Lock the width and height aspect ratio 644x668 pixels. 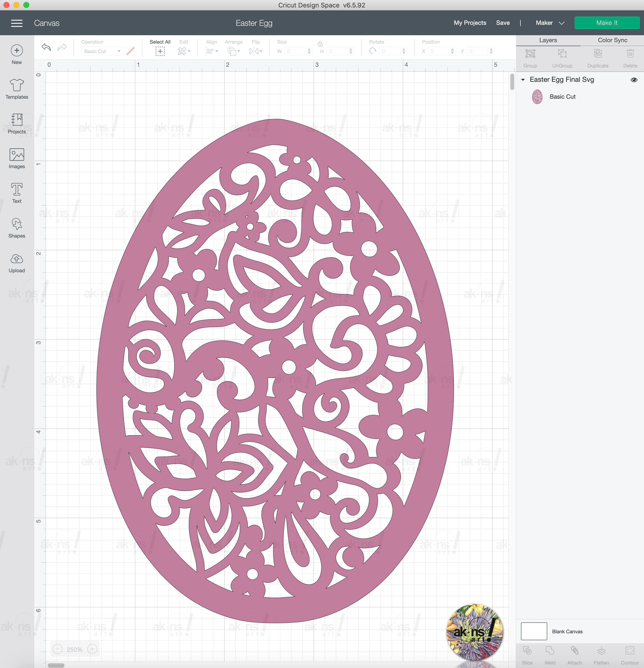pos(320,44)
